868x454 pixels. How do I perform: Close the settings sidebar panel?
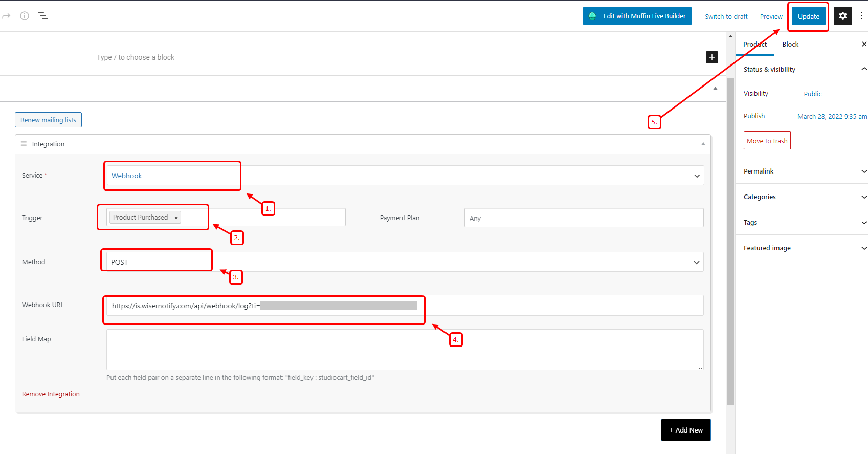point(863,45)
